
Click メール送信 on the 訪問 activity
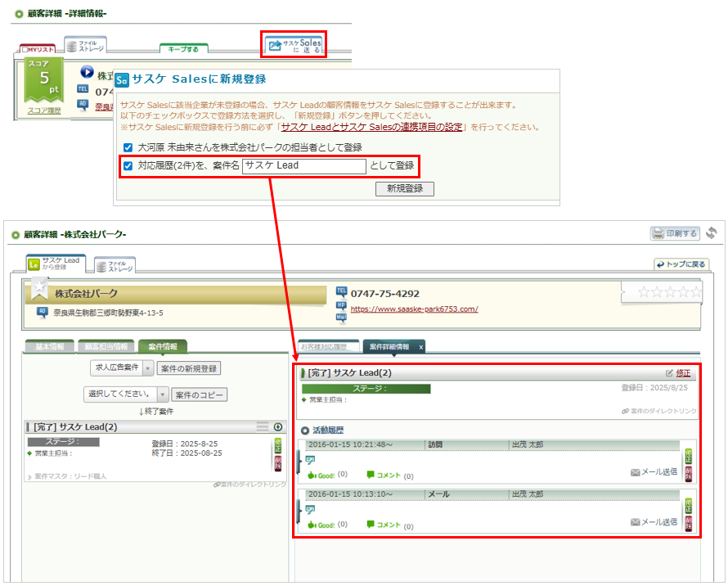pos(654,472)
